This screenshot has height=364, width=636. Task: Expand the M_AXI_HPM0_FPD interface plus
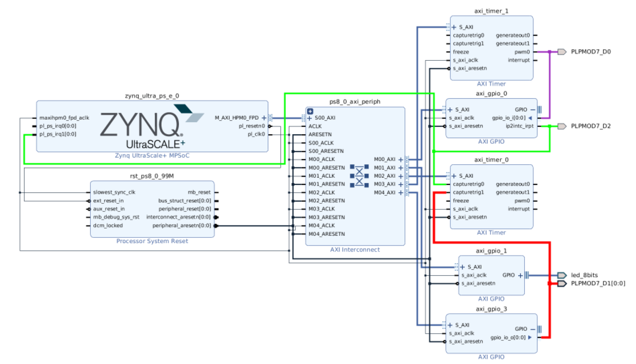tap(264, 118)
